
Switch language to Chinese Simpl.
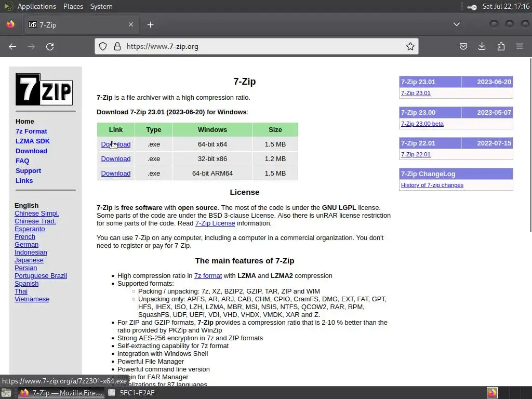tap(37, 214)
